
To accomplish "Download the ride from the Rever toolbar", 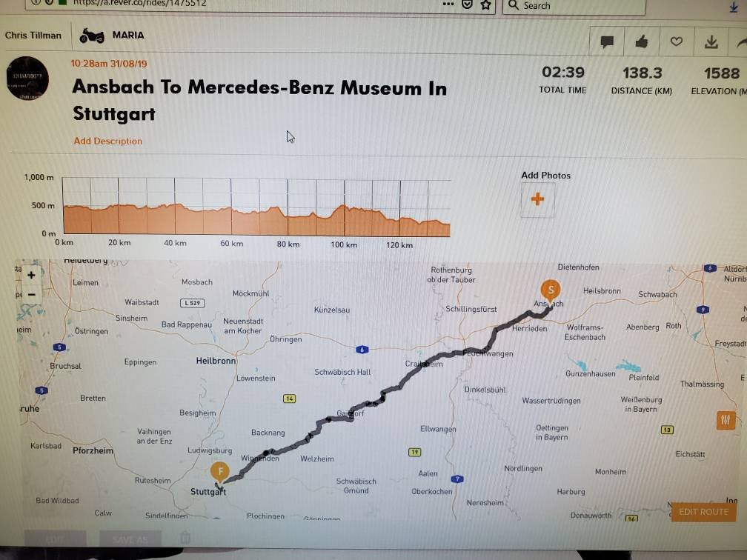I will (x=711, y=42).
